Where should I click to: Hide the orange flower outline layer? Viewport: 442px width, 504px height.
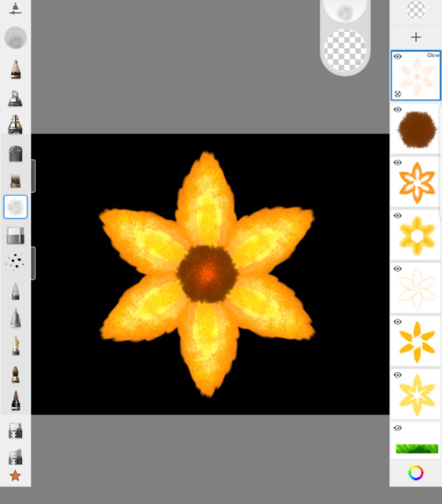[x=398, y=163]
